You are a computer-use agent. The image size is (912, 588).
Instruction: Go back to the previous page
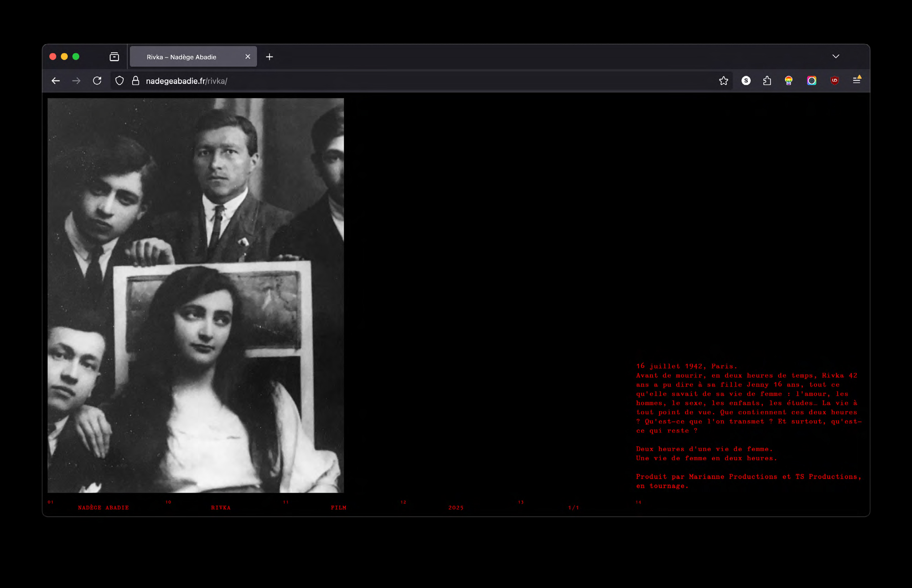[56, 81]
